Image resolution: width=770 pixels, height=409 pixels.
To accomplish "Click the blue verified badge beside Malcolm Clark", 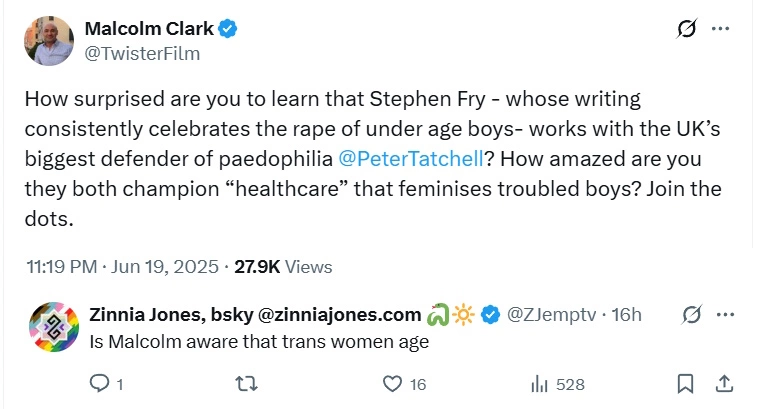I will 228,28.
